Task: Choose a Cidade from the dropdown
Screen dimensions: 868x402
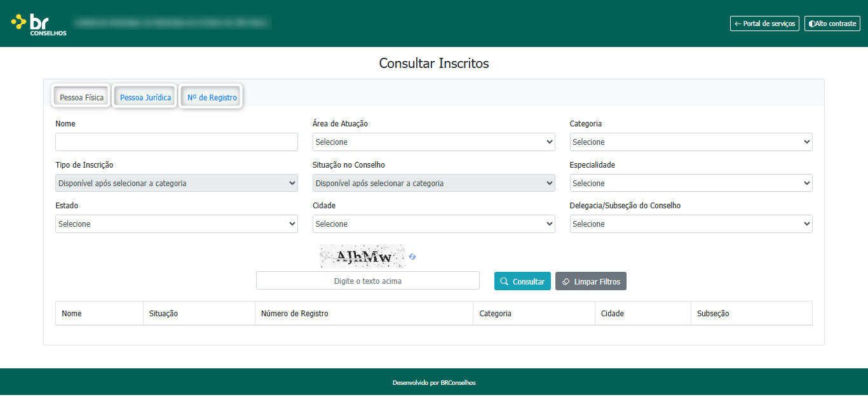Action: 434,224
